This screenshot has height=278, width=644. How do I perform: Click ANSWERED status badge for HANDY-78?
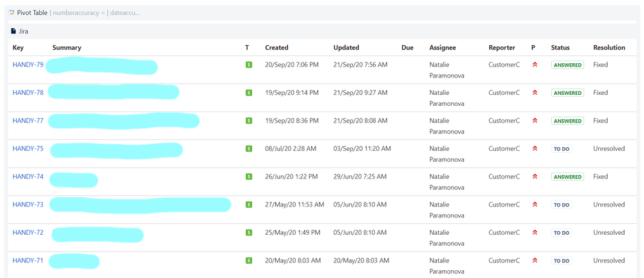coord(567,93)
